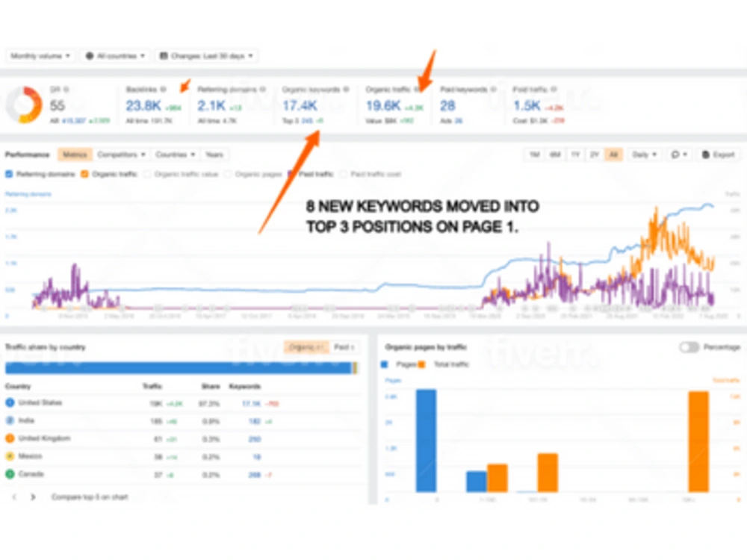Viewport: 747px width, 560px height.
Task: Click the Paid keywords info icon
Action: (x=494, y=89)
